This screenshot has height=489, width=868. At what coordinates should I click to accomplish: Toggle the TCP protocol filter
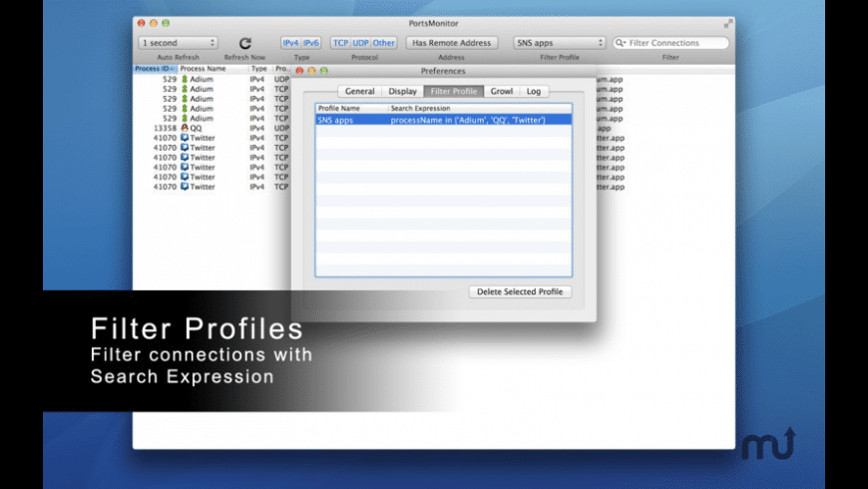pyautogui.click(x=340, y=43)
